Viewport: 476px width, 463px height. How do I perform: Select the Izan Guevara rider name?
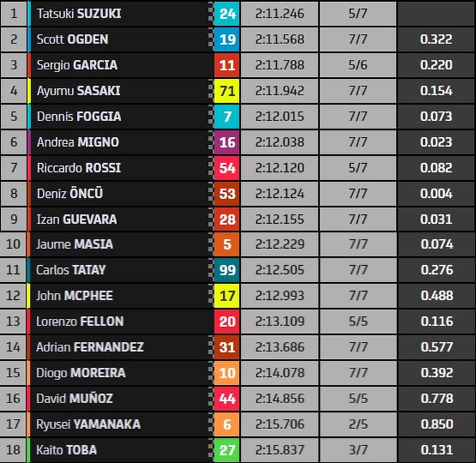point(77,219)
